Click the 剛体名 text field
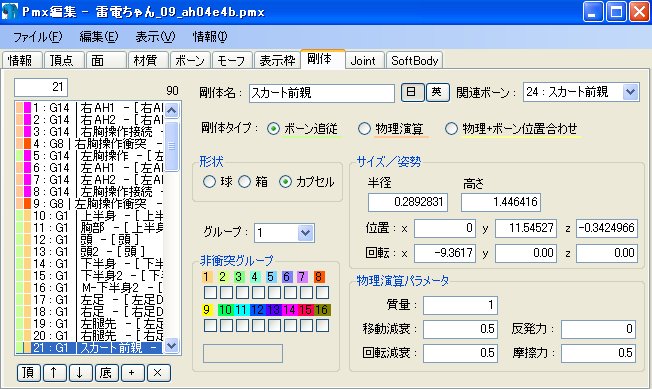Viewport: 652px width, 389px height. [x=322, y=93]
